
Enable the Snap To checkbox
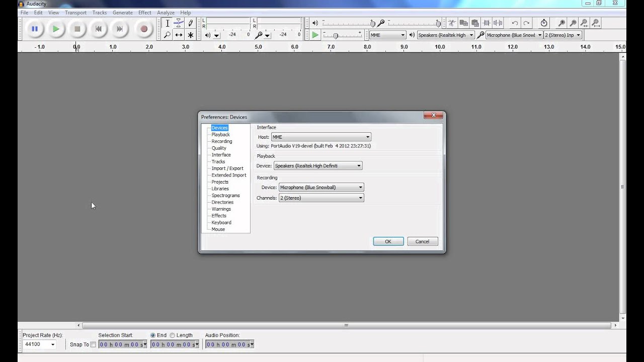(93, 344)
